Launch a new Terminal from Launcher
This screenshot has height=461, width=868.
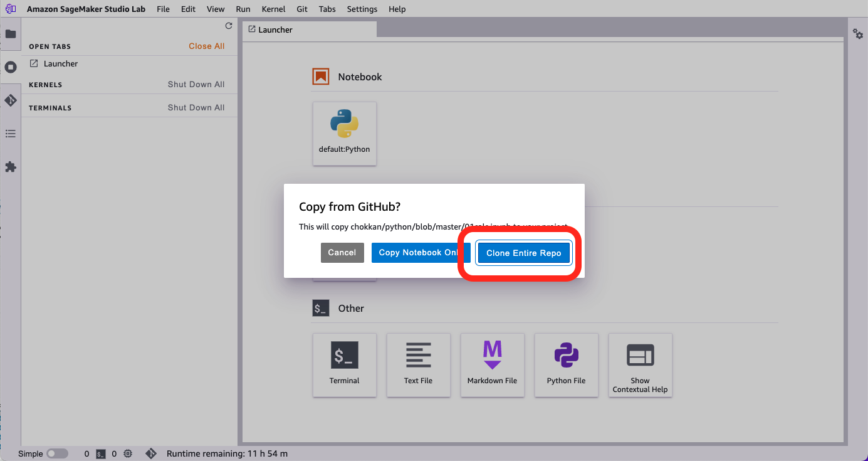[x=345, y=364]
